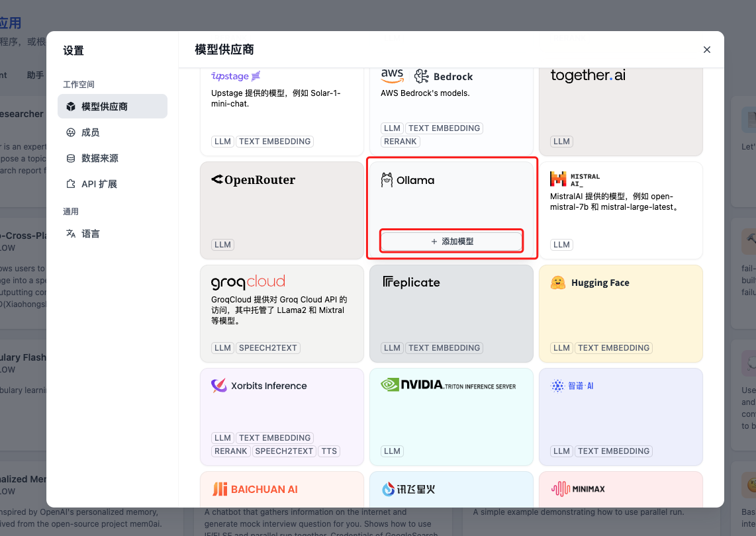This screenshot has width=756, height=536.
Task: Click the Zhipu AI logo icon
Action: (x=558, y=386)
